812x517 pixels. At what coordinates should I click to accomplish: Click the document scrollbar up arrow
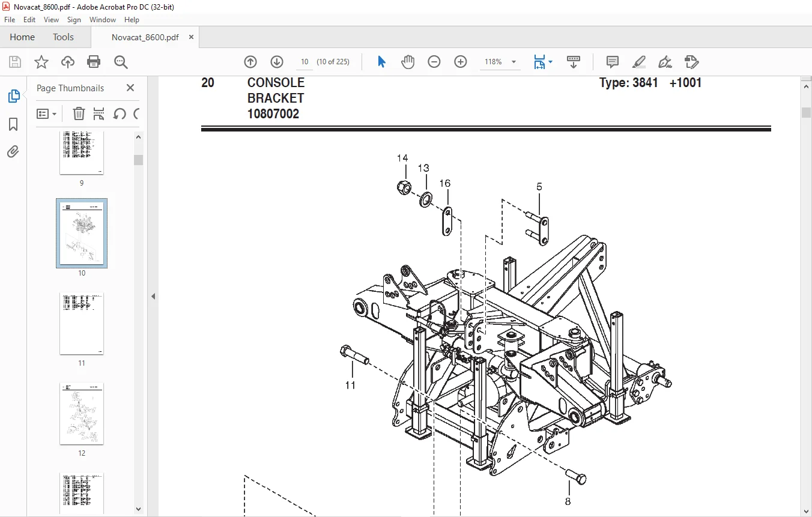(806, 85)
